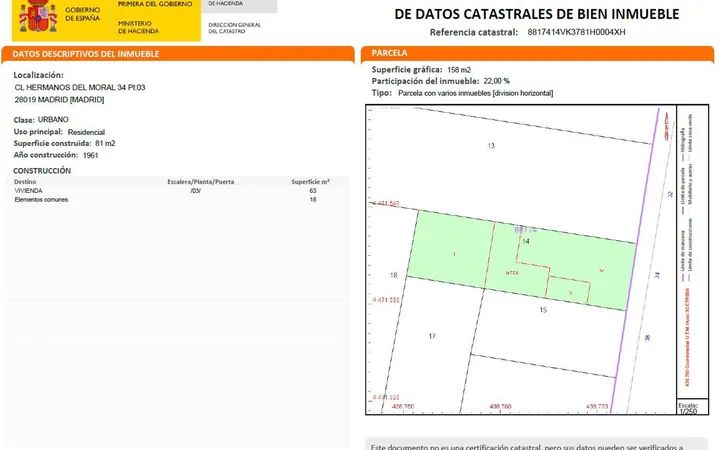Click construction year '1961'
The image size is (720, 450).
coord(90,155)
